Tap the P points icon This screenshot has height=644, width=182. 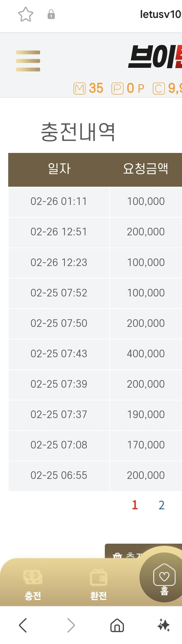click(117, 88)
